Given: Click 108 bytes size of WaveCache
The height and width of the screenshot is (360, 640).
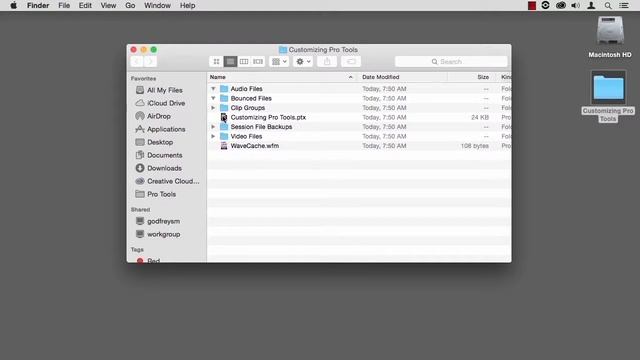Looking at the screenshot, I should point(474,146).
